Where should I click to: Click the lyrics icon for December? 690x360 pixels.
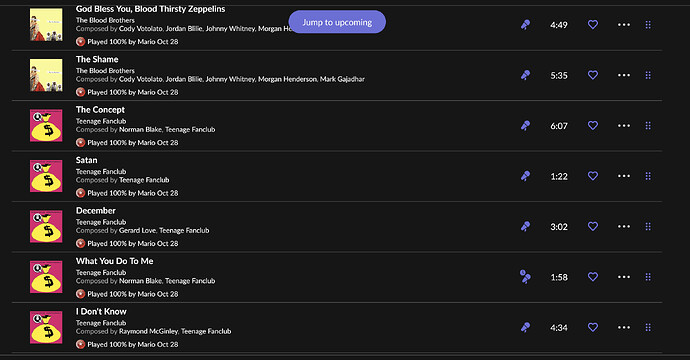pos(525,227)
